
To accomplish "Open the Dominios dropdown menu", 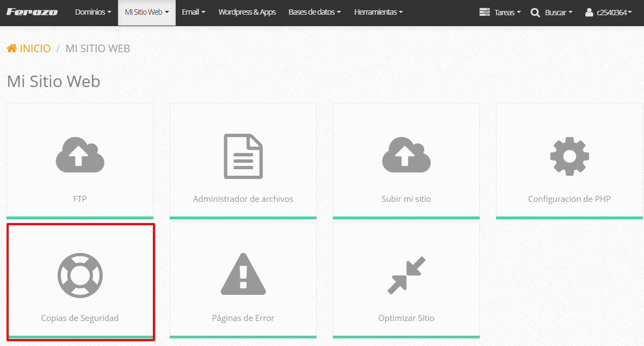I will 93,13.
